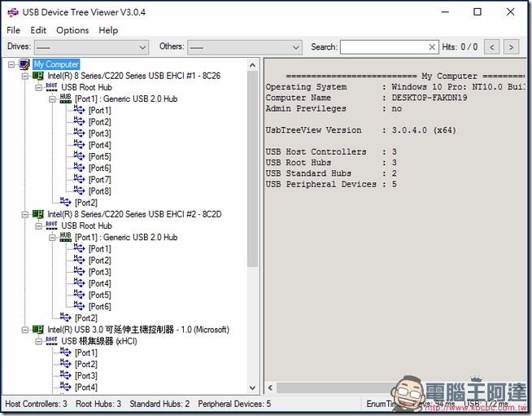This screenshot has width=532, height=416.
Task: Click USB icon of xHCI root hub Port4
Action: click(65, 387)
